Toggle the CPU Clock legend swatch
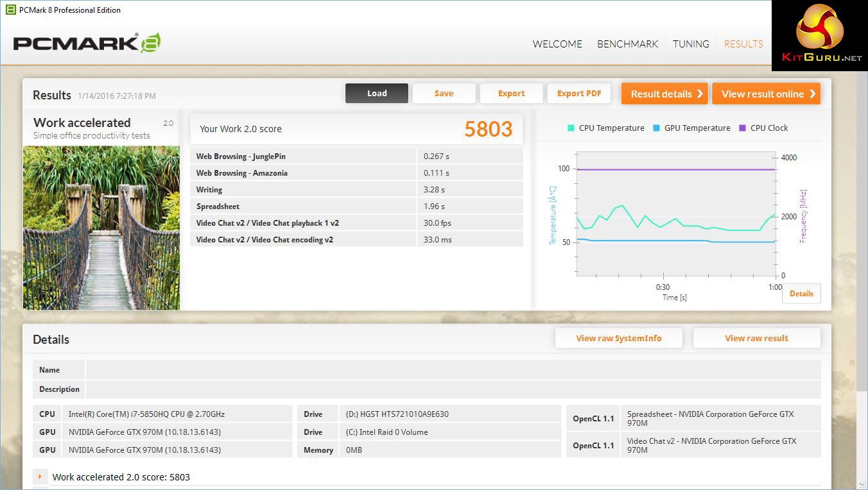The width and height of the screenshot is (868, 490). click(x=743, y=128)
